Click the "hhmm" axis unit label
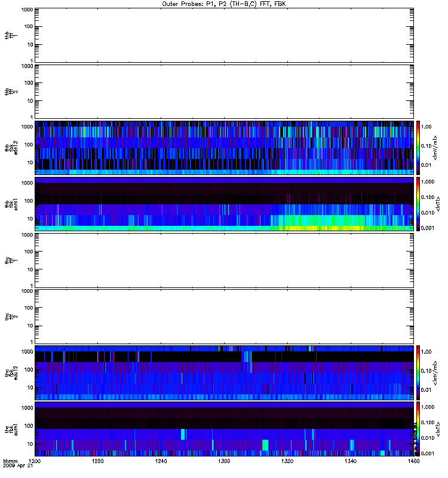The width and height of the screenshot is (448, 478). coord(10,461)
